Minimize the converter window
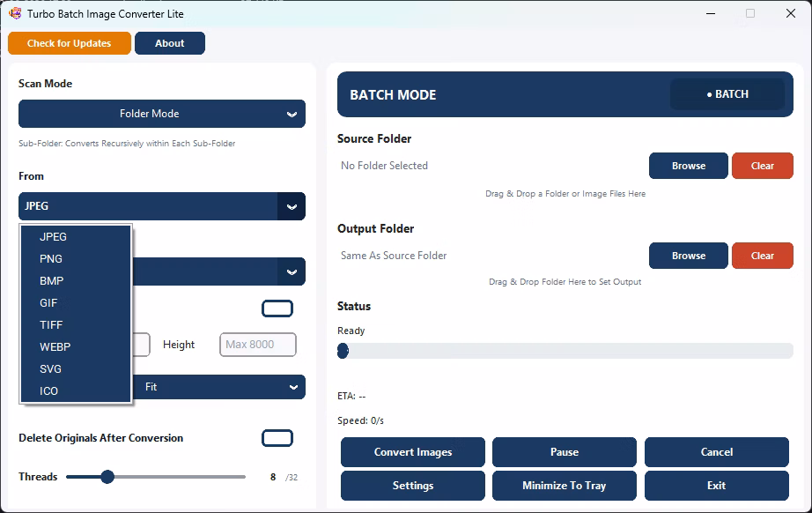The image size is (812, 513). 711,13
